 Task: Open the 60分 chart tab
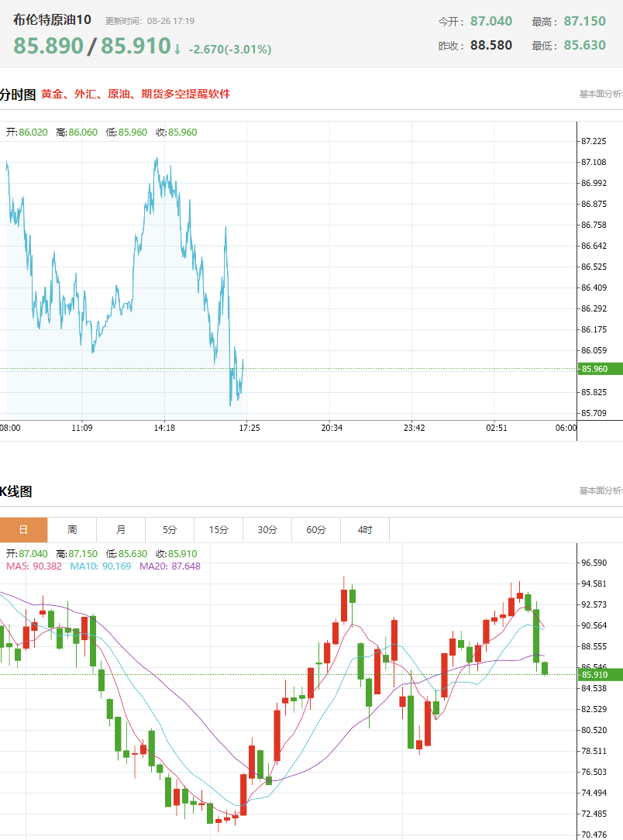[316, 530]
